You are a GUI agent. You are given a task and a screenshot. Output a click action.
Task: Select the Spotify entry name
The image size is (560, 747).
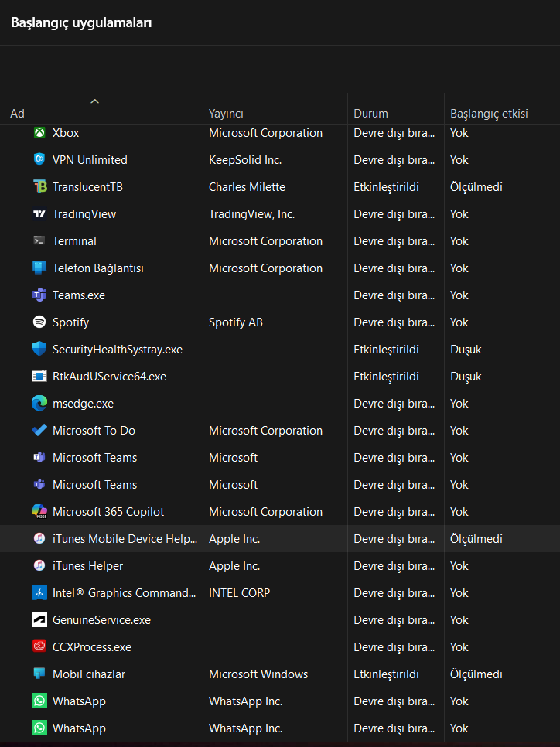coord(70,322)
